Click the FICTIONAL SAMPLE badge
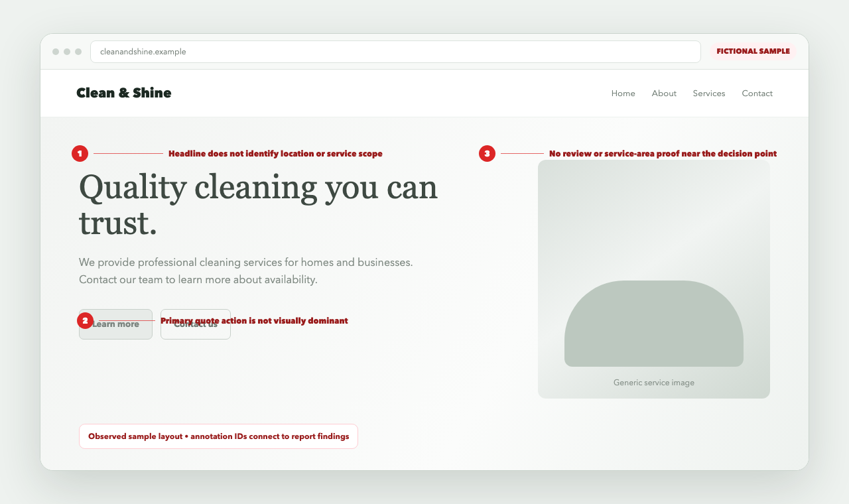Screen dimensions: 849x504 point(753,51)
